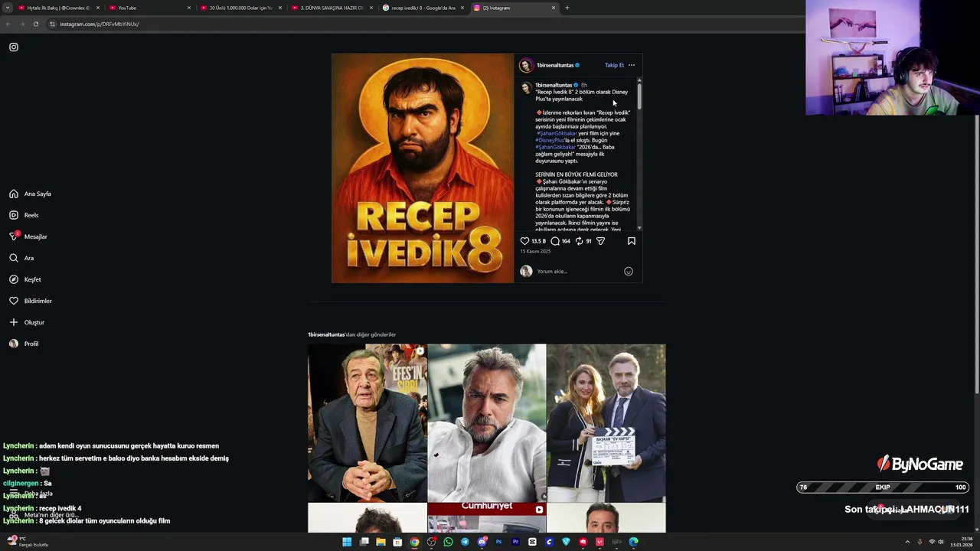Open post options three-dot menu
Image resolution: width=980 pixels, height=551 pixels.
(632, 65)
